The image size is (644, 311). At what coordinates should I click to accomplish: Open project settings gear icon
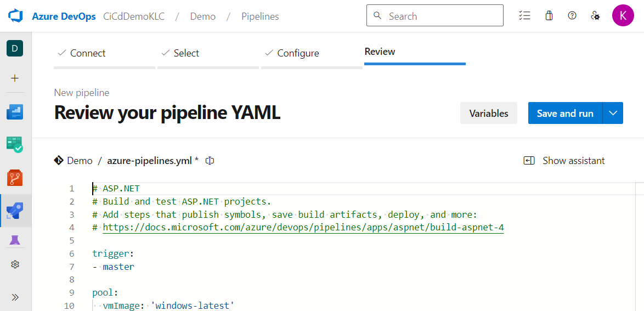(x=15, y=265)
